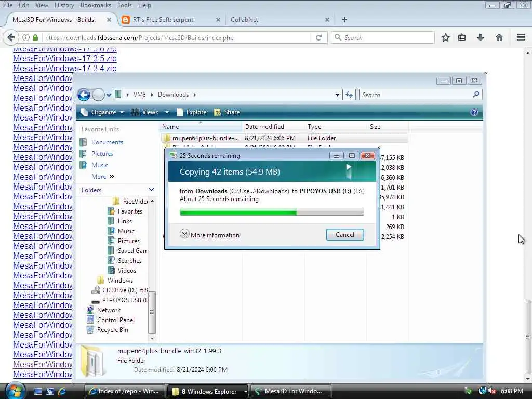
Task: Open a new Firefox tab
Action: [x=344, y=20]
